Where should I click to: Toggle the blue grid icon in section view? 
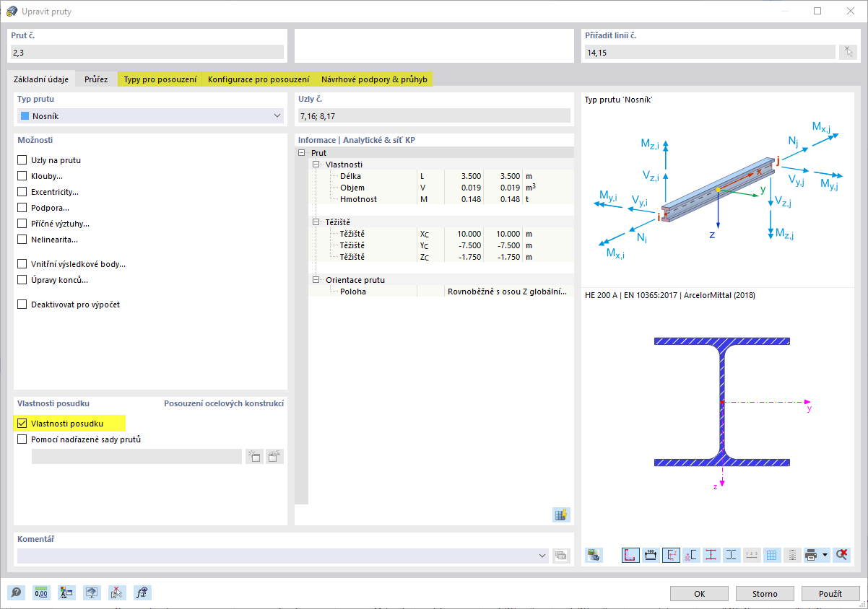coord(772,555)
